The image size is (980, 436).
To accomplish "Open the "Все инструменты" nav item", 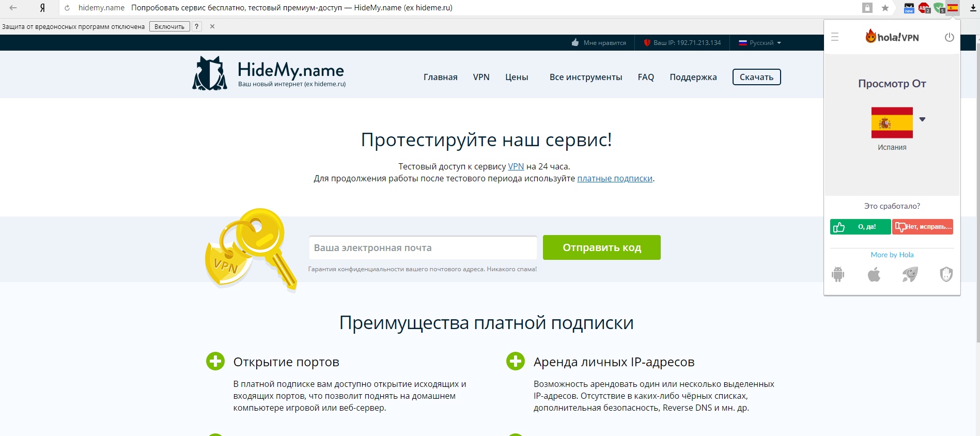I will pyautogui.click(x=586, y=77).
